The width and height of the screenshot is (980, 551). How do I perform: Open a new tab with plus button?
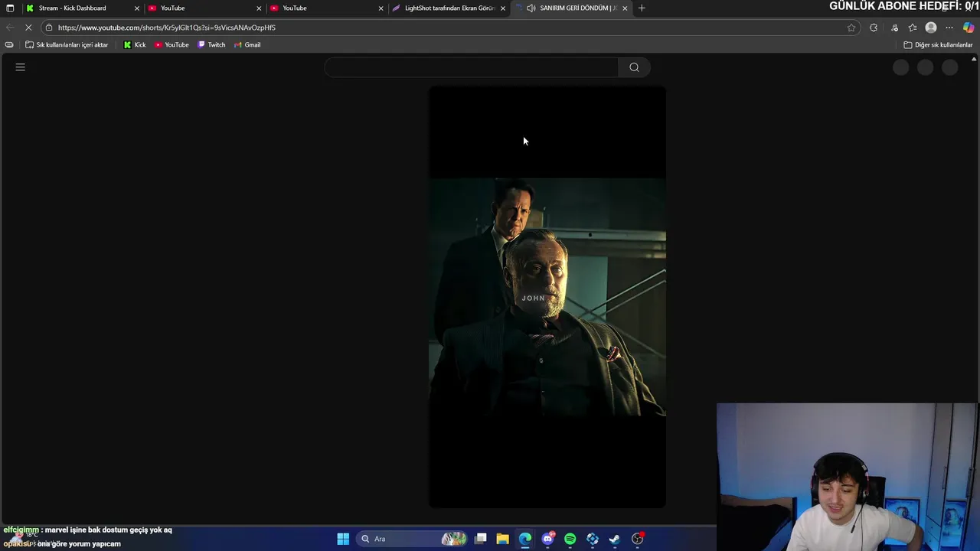(642, 8)
